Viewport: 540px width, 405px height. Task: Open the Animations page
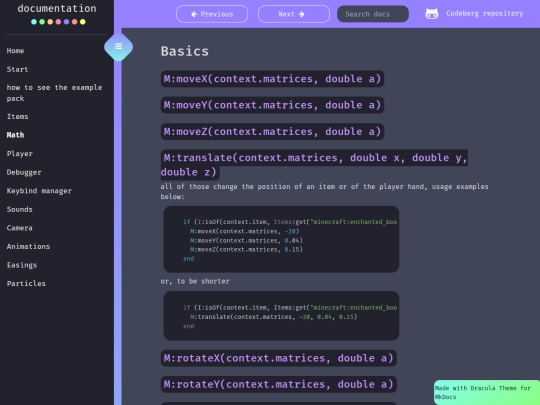(x=28, y=247)
